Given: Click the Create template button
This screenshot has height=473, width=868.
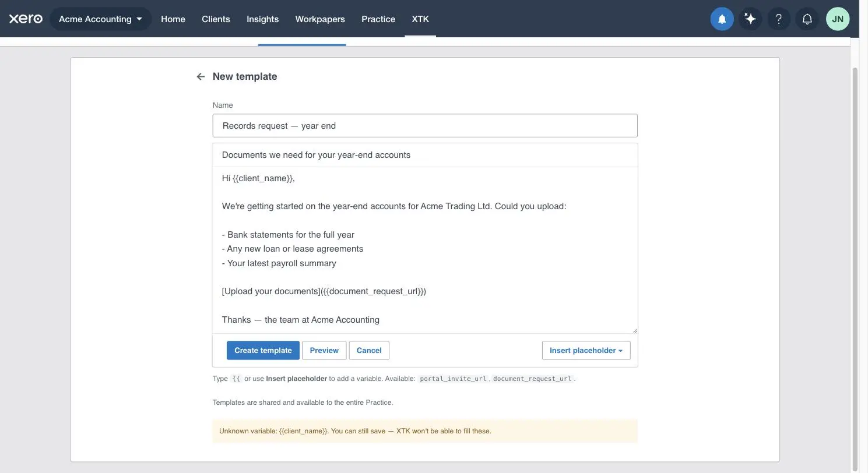Looking at the screenshot, I should [263, 350].
